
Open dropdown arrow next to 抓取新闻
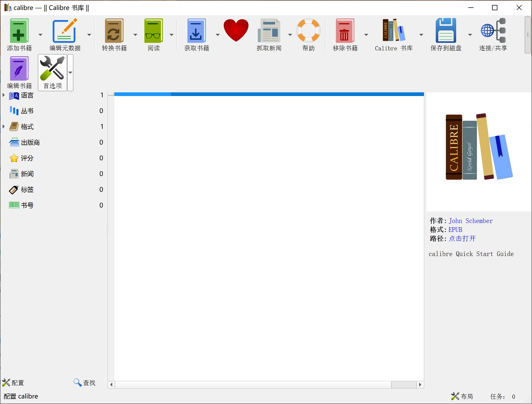(x=290, y=35)
